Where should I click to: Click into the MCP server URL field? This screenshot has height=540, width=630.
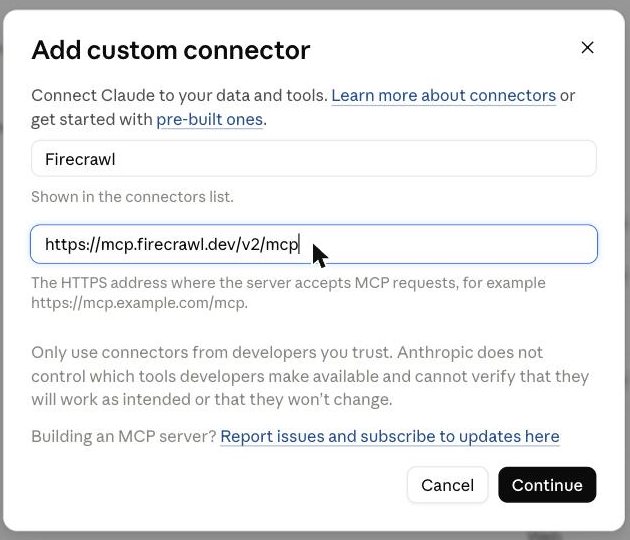(314, 244)
